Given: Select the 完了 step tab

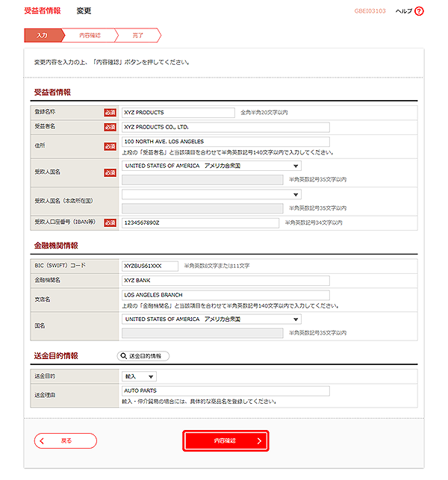Looking at the screenshot, I should (138, 35).
